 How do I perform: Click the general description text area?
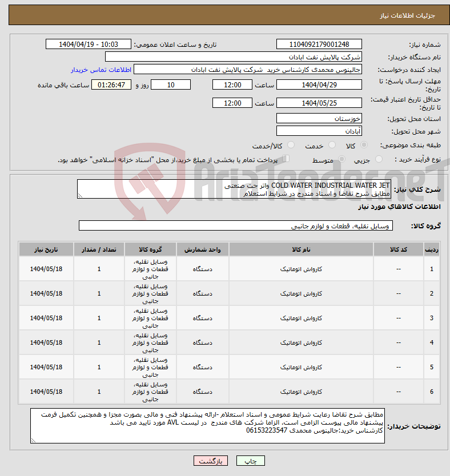pyautogui.click(x=234, y=189)
